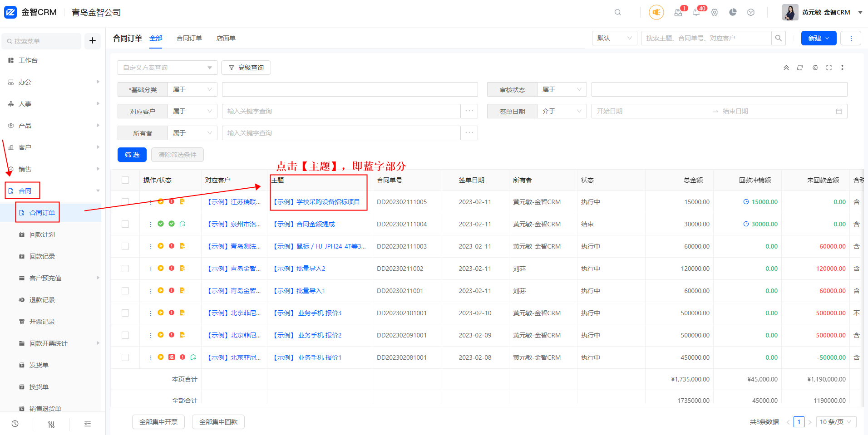Open contract 【示例】学校采购设备招标项目
868x435 pixels.
tap(316, 202)
